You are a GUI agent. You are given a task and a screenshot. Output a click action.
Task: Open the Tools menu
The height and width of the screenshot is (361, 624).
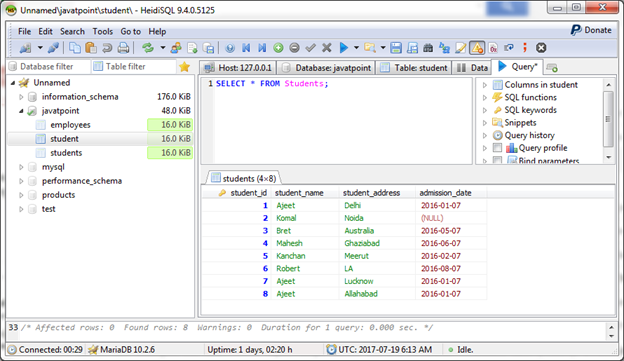pyautogui.click(x=103, y=31)
